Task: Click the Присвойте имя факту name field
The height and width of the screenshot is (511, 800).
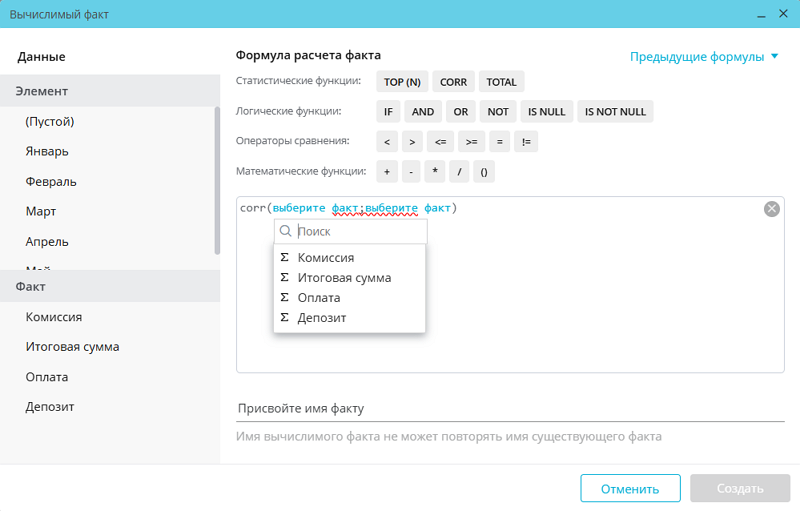Action: 510,408
